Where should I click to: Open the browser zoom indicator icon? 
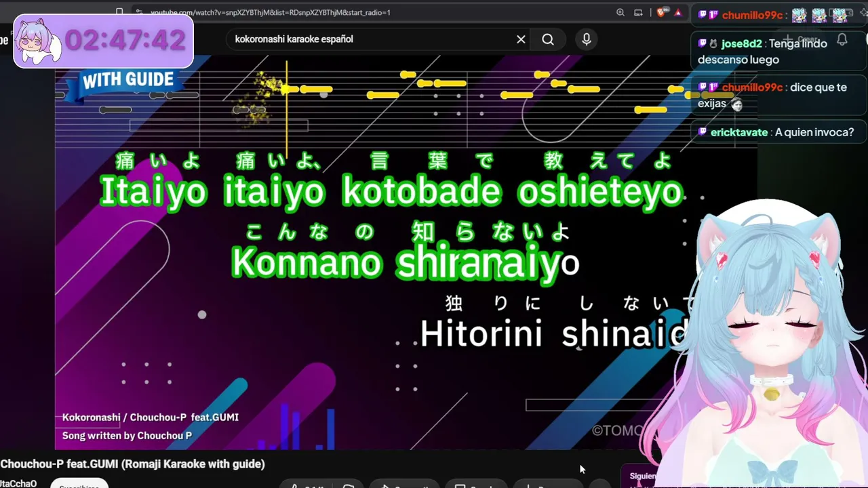[x=620, y=12]
